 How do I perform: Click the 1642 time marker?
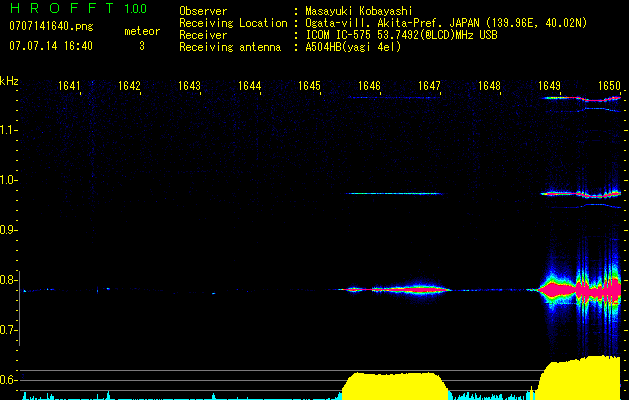(129, 86)
